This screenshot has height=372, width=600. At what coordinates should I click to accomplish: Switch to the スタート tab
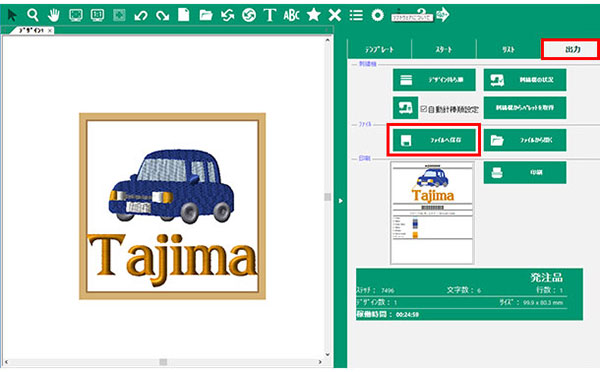(x=444, y=49)
